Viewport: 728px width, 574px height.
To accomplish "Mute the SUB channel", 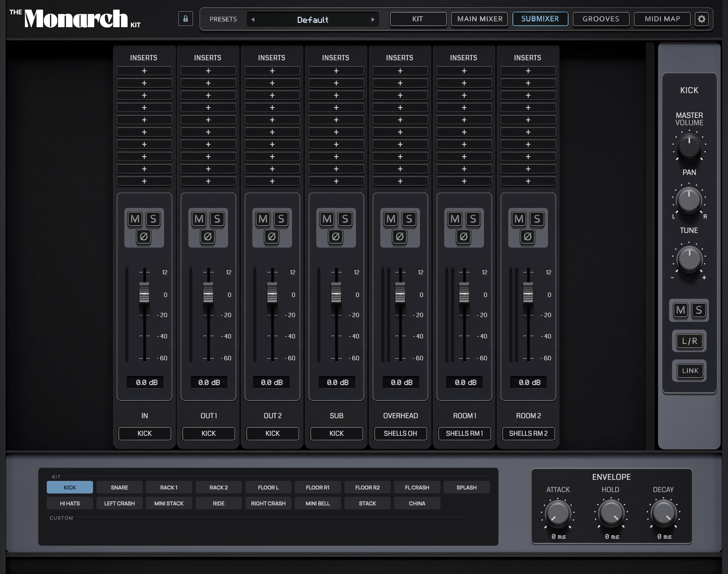I will 327,219.
